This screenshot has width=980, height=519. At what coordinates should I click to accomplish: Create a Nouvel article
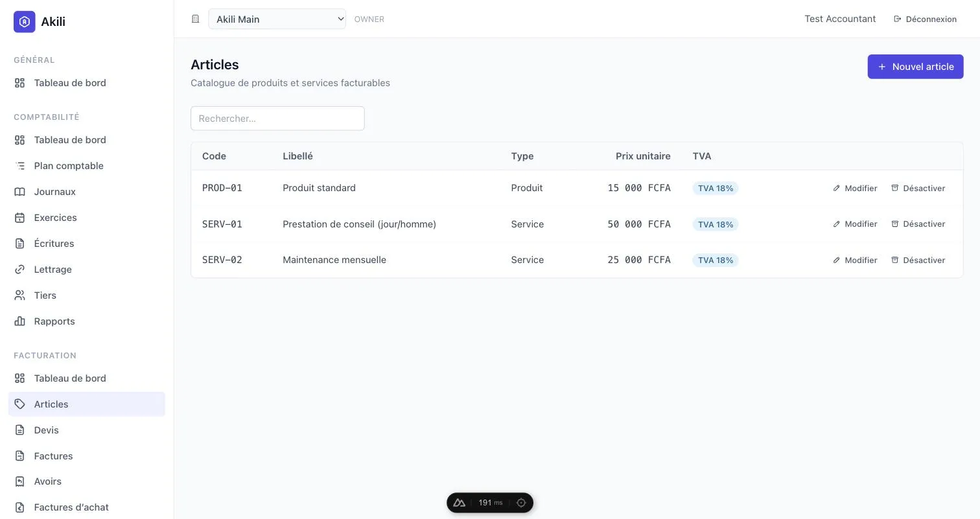pos(915,67)
